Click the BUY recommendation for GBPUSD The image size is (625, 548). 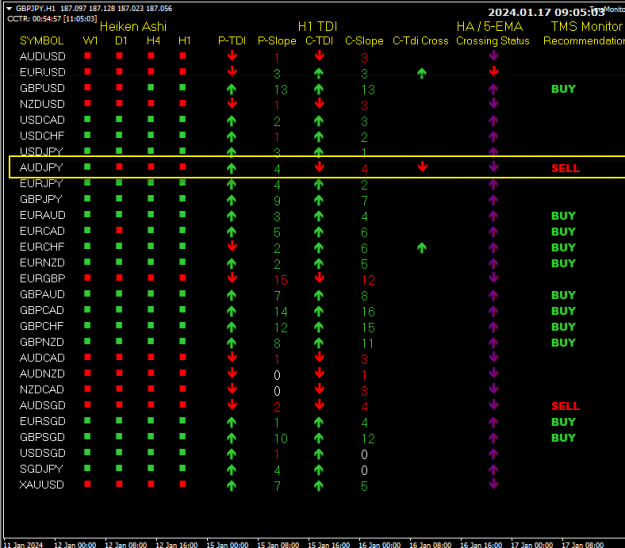pos(563,89)
